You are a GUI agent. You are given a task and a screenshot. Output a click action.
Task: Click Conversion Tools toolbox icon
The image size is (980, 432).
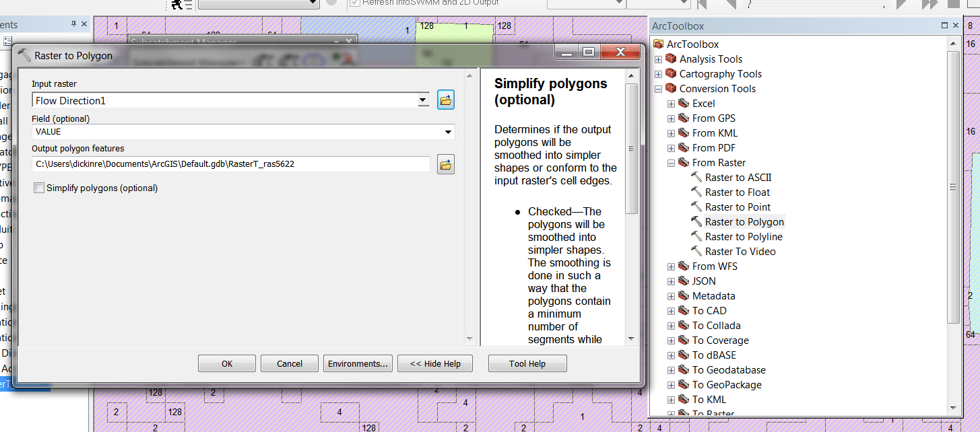pyautogui.click(x=671, y=89)
